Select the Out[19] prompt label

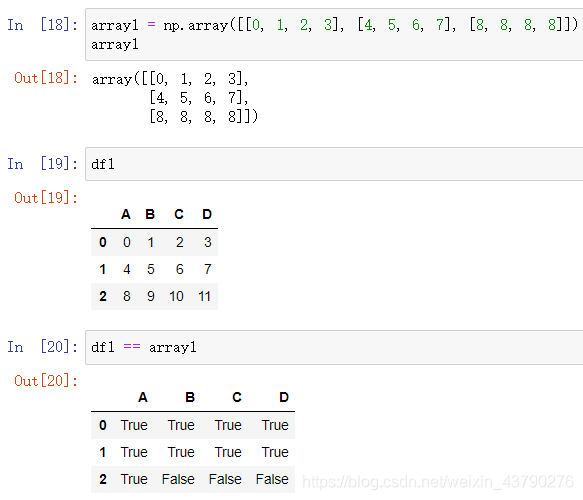(x=46, y=198)
